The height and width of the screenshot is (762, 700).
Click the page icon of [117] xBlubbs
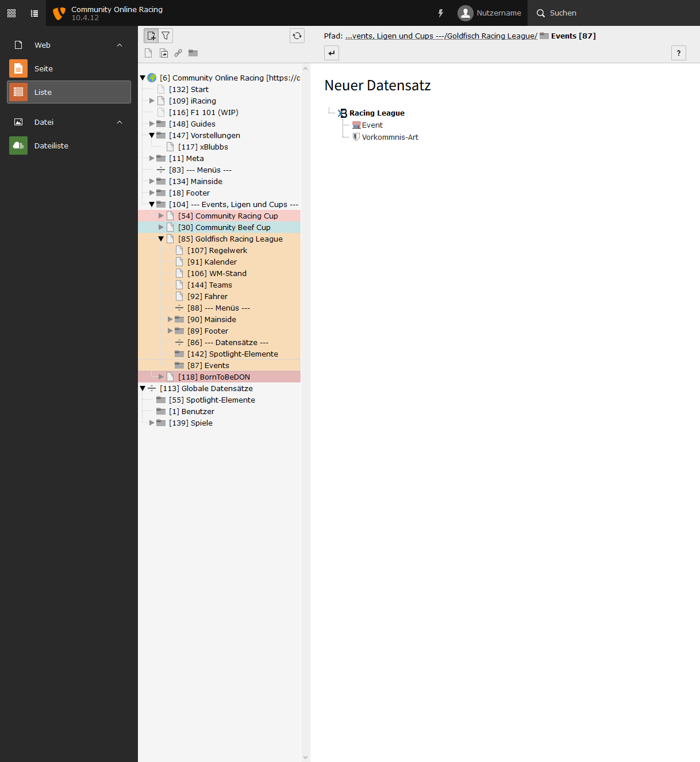point(170,147)
